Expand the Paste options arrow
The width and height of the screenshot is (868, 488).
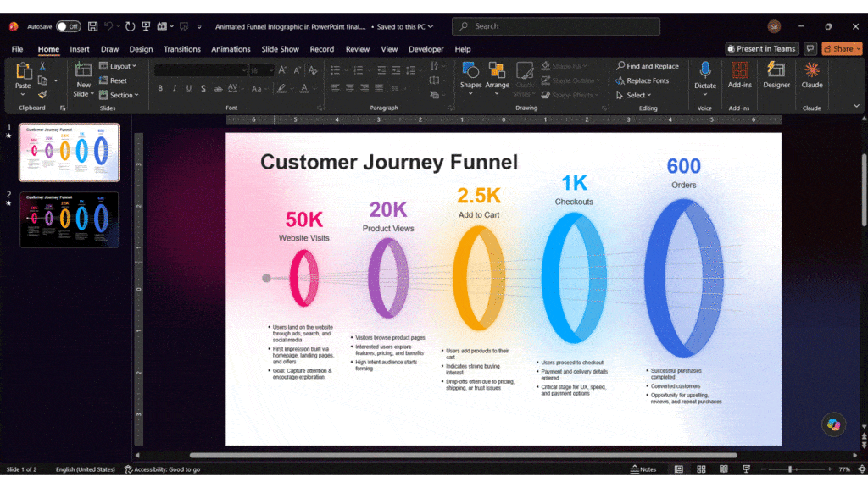[23, 94]
